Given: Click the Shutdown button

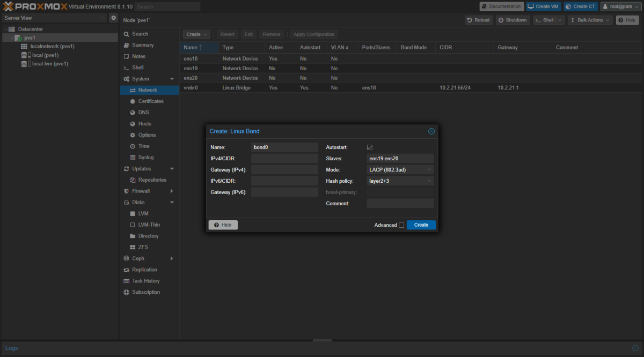Looking at the screenshot, I should 513,20.
